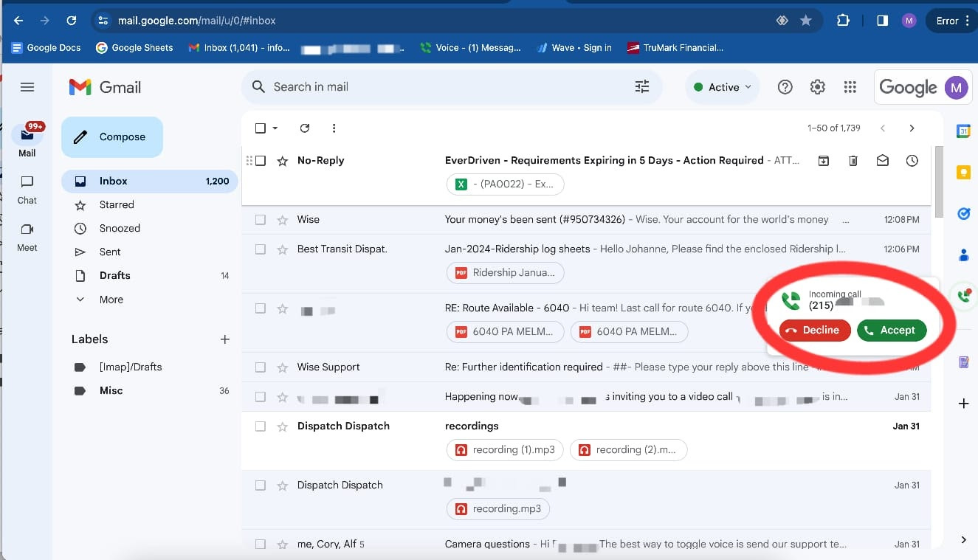This screenshot has width=978, height=560.
Task: Snooze the EverDriven email clock icon
Action: click(912, 161)
